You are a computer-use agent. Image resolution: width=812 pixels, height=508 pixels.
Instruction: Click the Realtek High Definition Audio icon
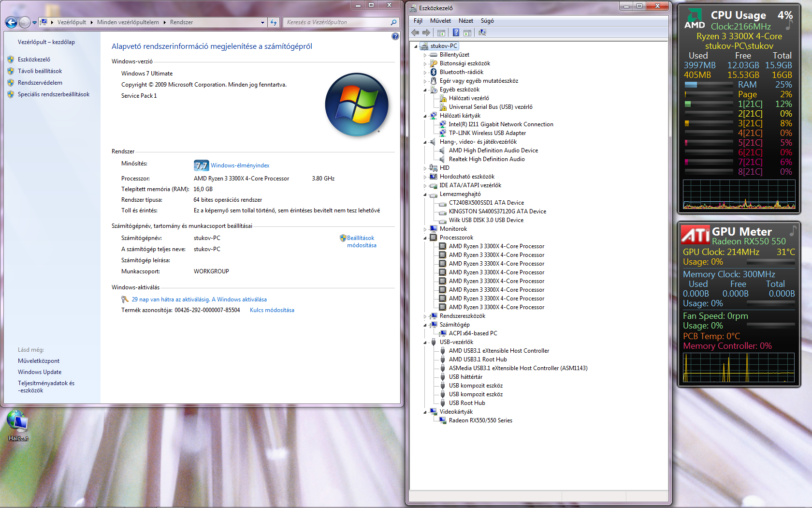pos(442,159)
